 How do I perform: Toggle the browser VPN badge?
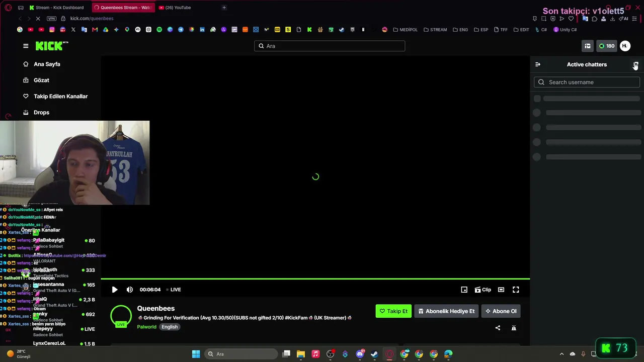51,19
